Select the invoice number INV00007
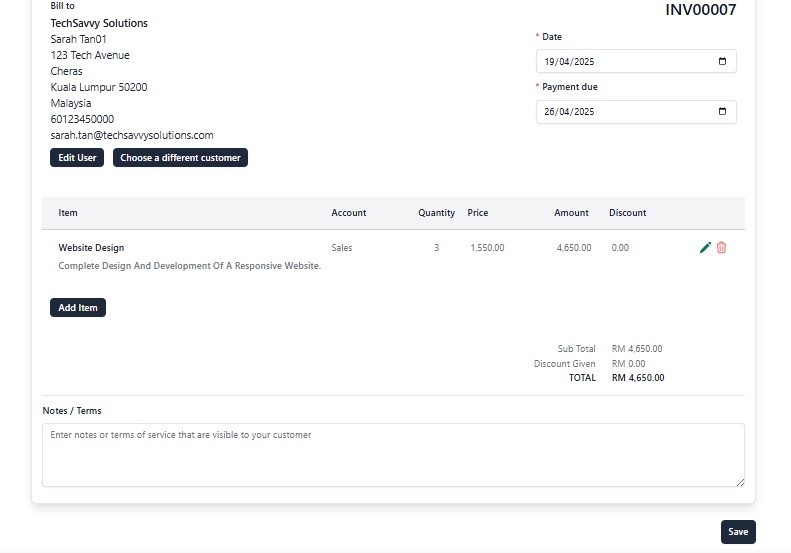791x553 pixels. 700,10
